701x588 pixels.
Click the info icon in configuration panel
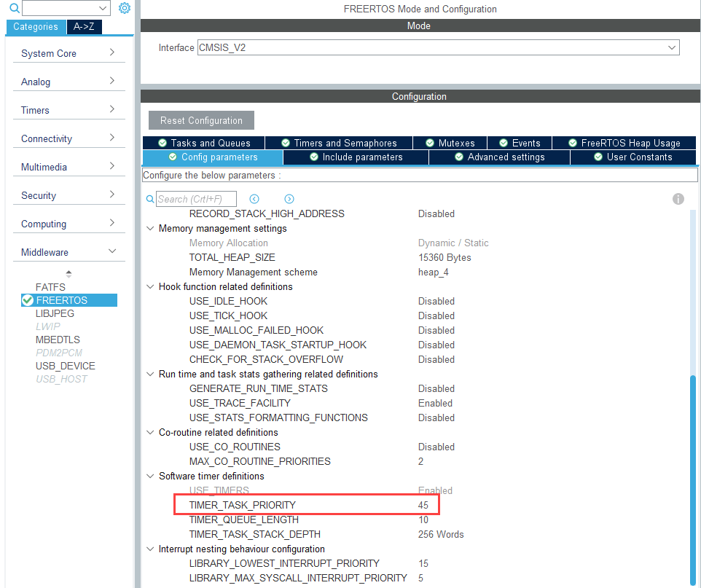678,199
